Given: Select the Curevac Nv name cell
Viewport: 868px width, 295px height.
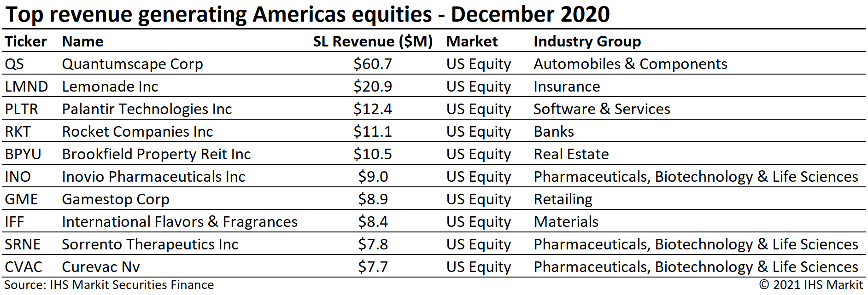Looking at the screenshot, I should click(x=100, y=267).
